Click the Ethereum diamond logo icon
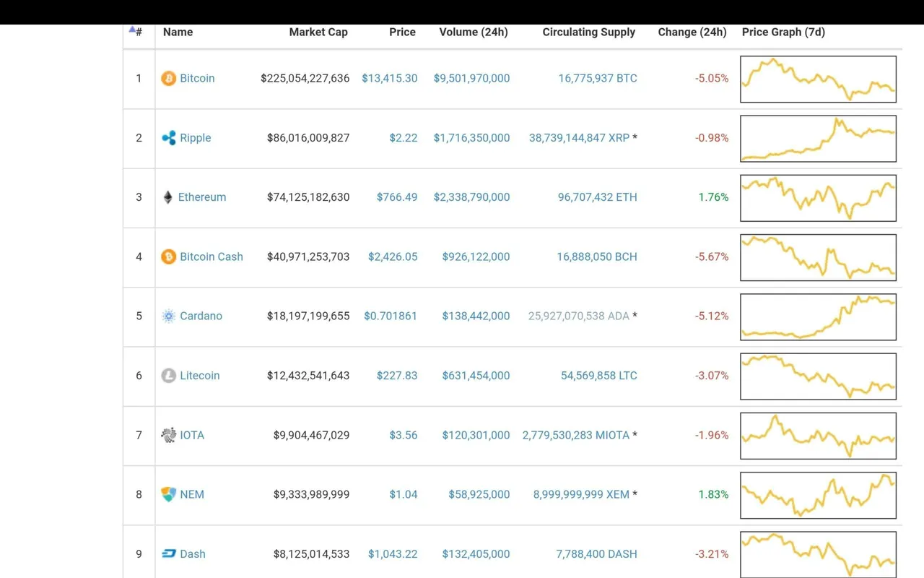Viewport: 924px width, 578px height. click(168, 197)
